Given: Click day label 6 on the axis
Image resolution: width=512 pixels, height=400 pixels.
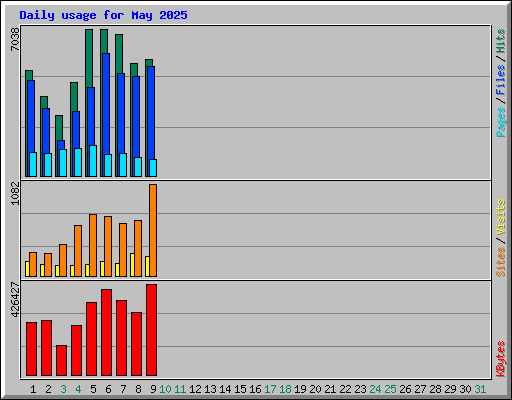Looking at the screenshot, I should click(x=108, y=389).
